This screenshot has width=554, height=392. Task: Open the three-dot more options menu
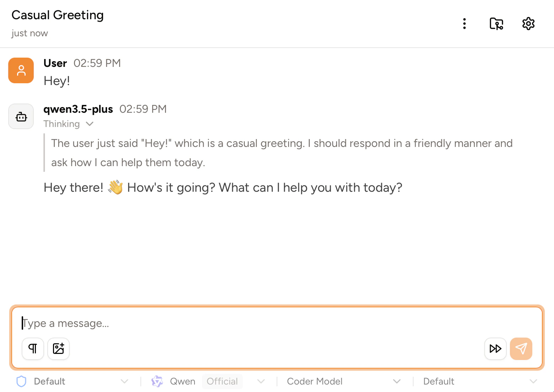(x=464, y=24)
